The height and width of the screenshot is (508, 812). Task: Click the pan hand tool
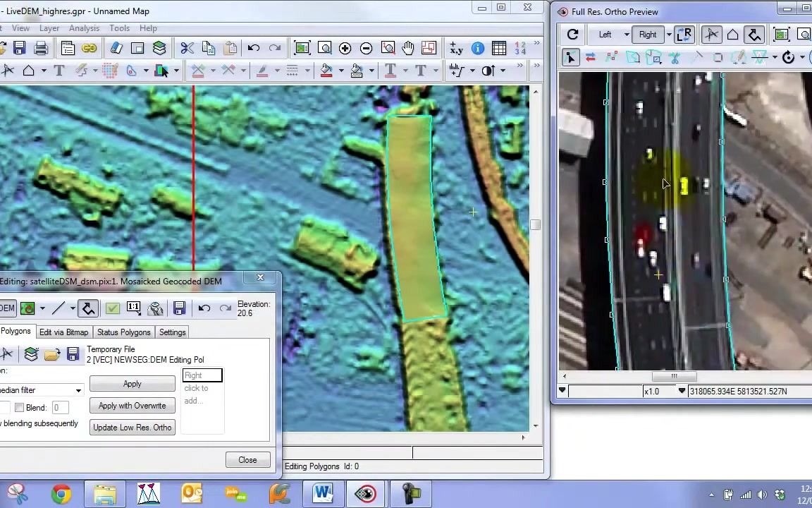pyautogui.click(x=408, y=48)
